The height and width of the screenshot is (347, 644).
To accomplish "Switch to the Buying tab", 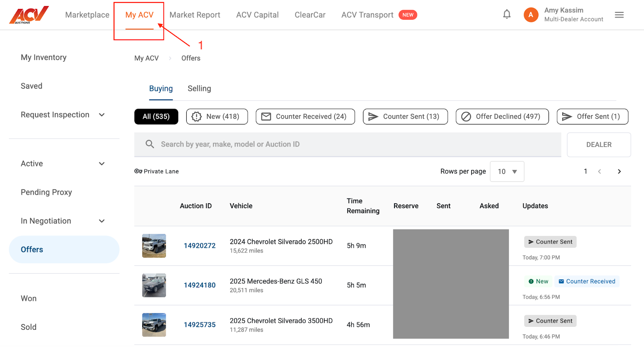I will (161, 89).
